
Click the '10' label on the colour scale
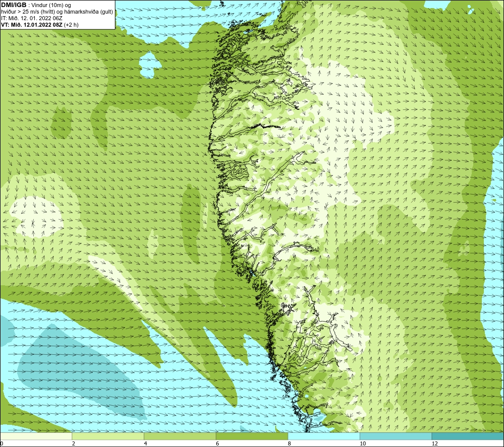363,443
